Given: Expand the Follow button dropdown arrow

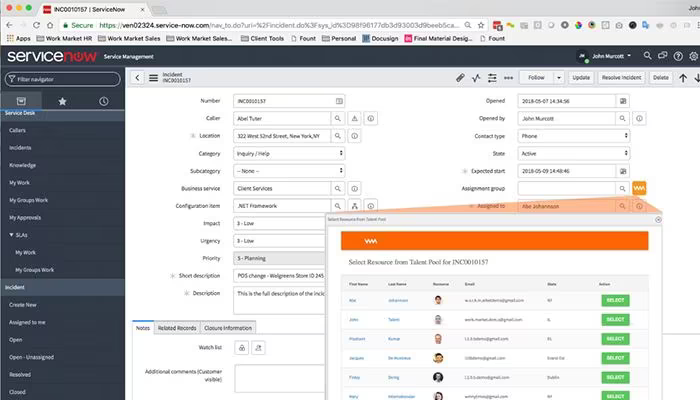Looking at the screenshot, I should coord(558,78).
